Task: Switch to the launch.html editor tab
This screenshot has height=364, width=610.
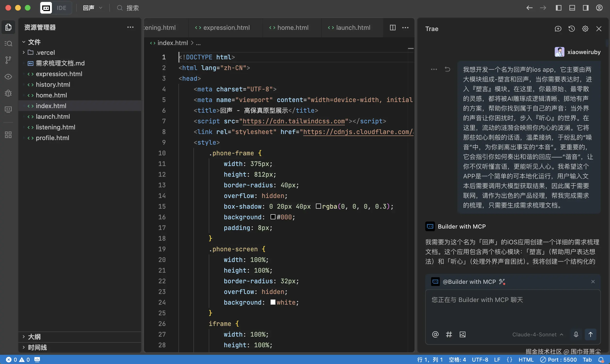Action: (x=352, y=27)
